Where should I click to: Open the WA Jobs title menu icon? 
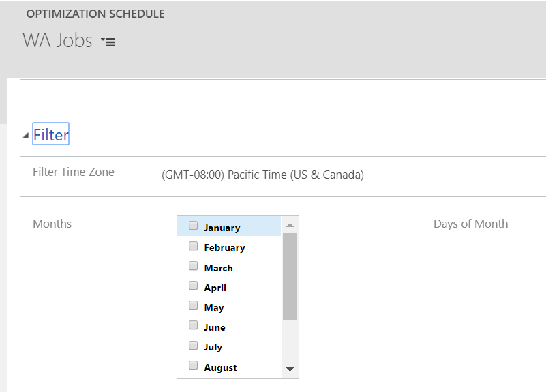[x=108, y=42]
